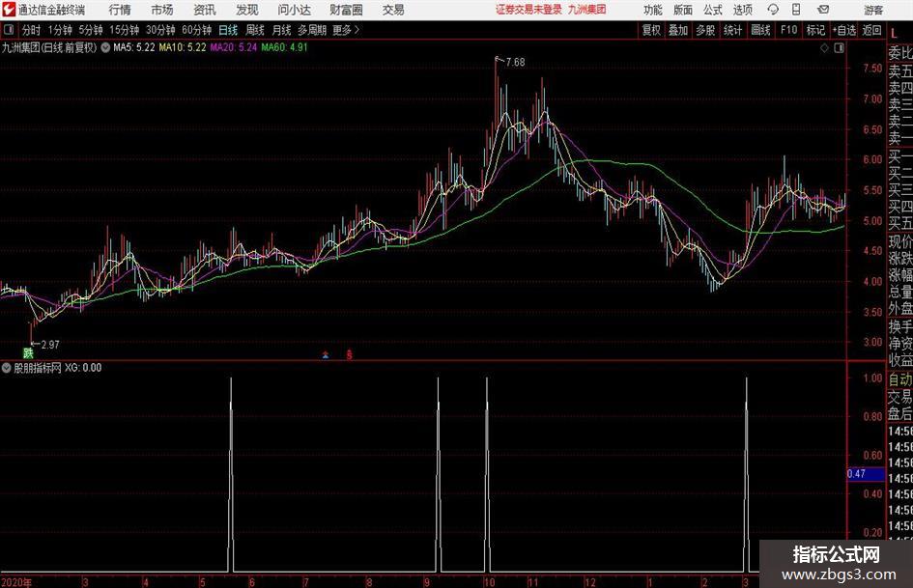Open the 交易 menu
This screenshot has width=913, height=588.
393,10
